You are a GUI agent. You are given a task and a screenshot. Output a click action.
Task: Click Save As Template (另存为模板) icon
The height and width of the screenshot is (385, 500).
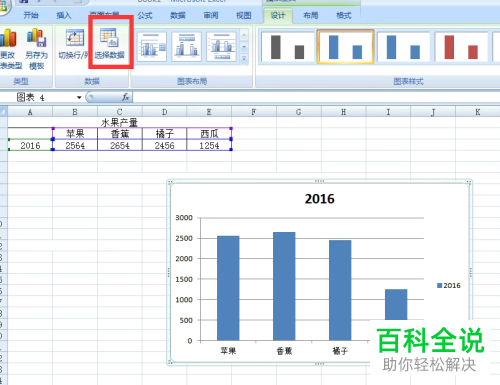(37, 38)
